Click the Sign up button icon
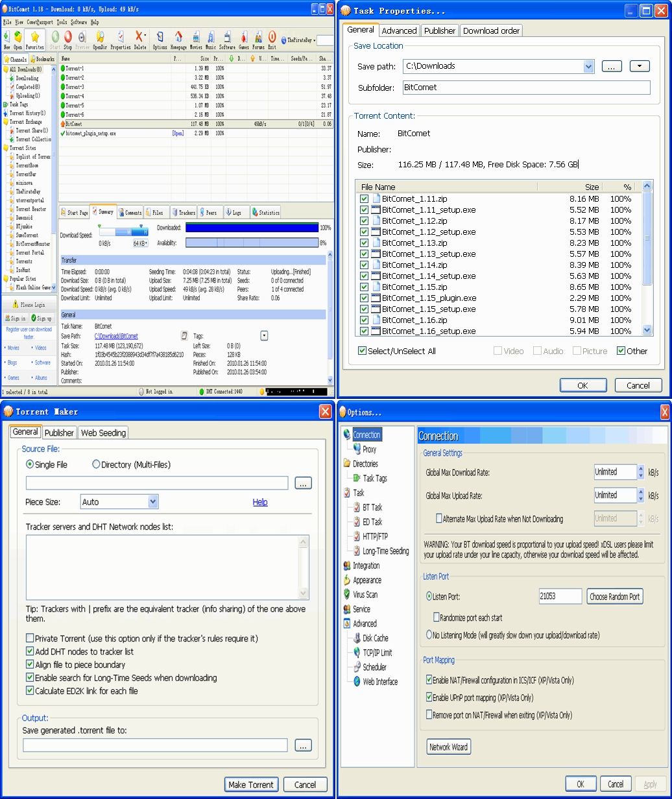 [x=34, y=318]
